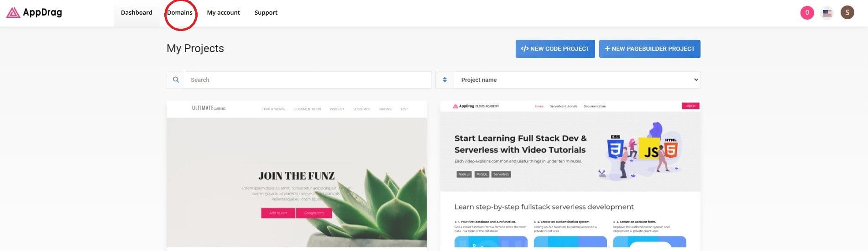
Task: Click the HTML5 shield icon in the Cloud Academy preview
Action: pos(670,149)
